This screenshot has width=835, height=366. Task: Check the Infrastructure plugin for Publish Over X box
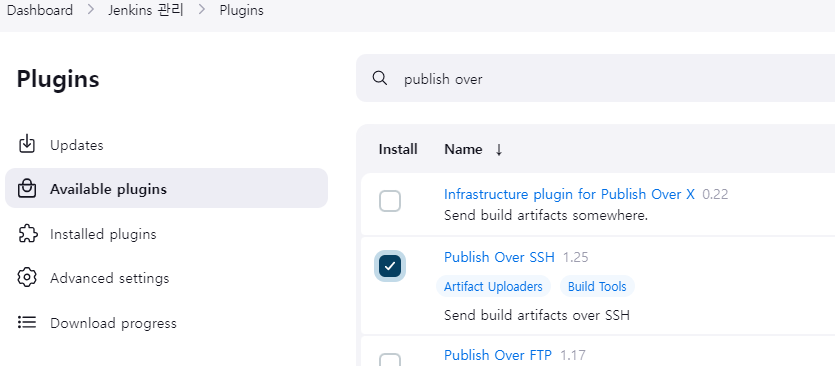point(390,201)
